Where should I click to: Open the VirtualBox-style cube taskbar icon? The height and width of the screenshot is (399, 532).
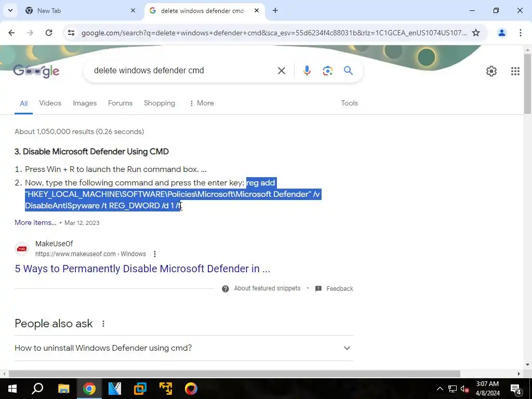[x=140, y=389]
